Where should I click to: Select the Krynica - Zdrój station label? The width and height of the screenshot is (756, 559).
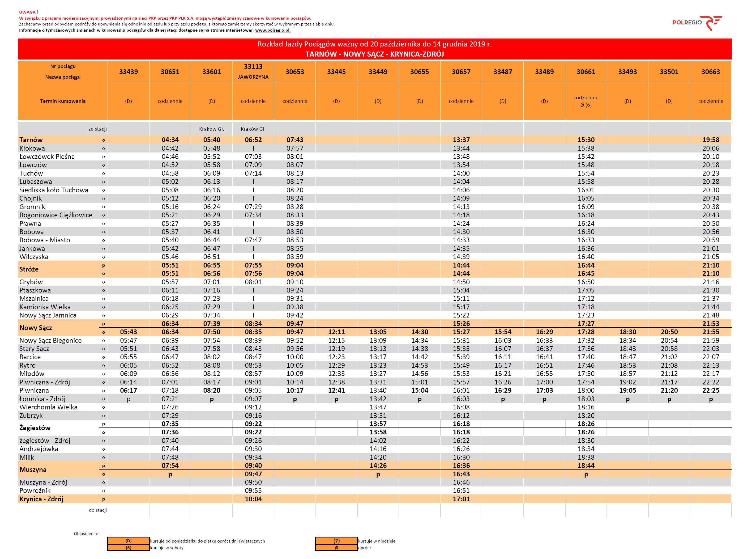pyautogui.click(x=41, y=499)
